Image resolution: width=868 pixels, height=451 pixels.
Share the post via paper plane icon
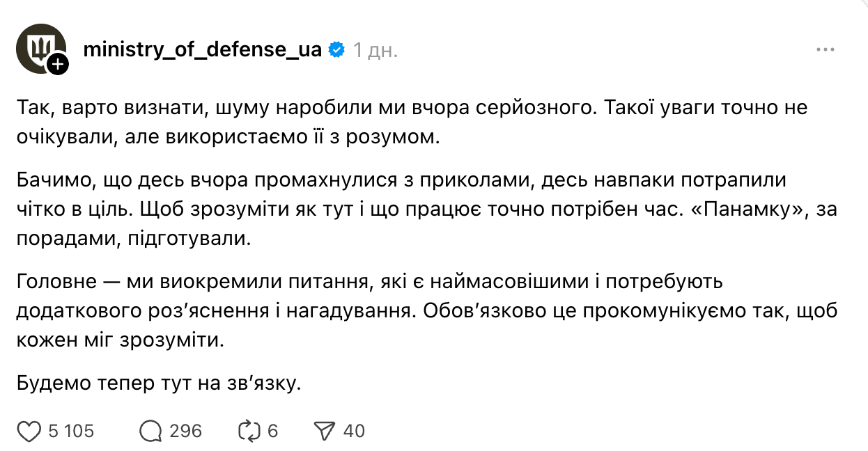pyautogui.click(x=325, y=432)
